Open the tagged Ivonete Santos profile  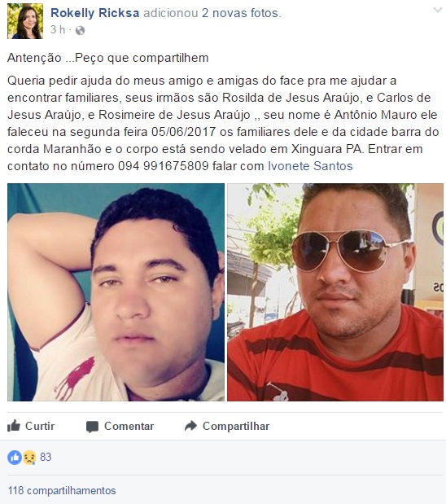tap(310, 166)
